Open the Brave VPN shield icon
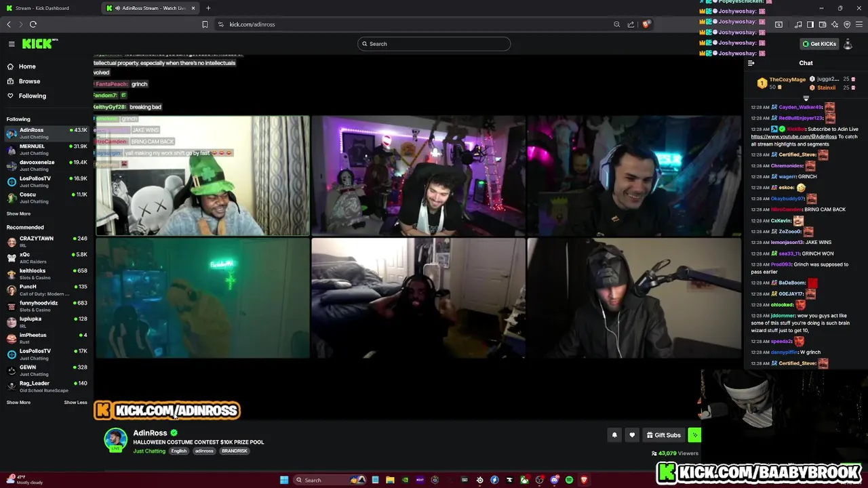868x488 pixels. pyautogui.click(x=847, y=24)
